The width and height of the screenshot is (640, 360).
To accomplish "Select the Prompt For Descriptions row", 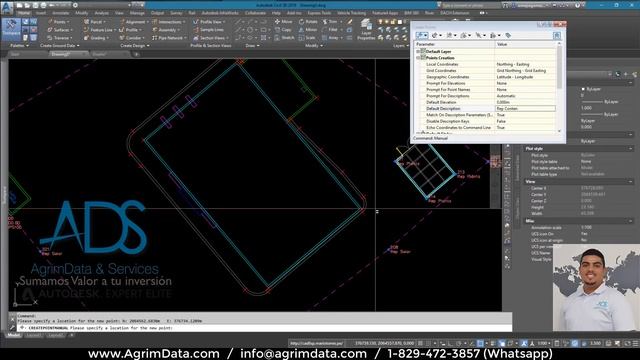I will click(485, 96).
